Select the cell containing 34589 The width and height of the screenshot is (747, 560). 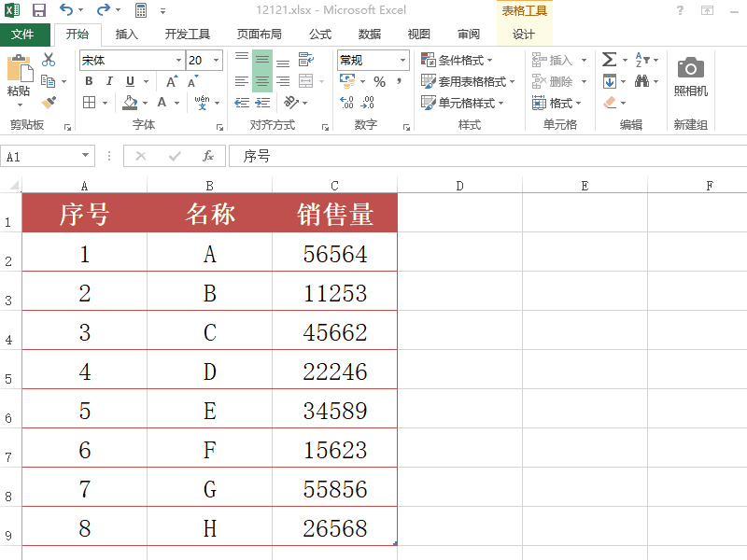pos(334,409)
